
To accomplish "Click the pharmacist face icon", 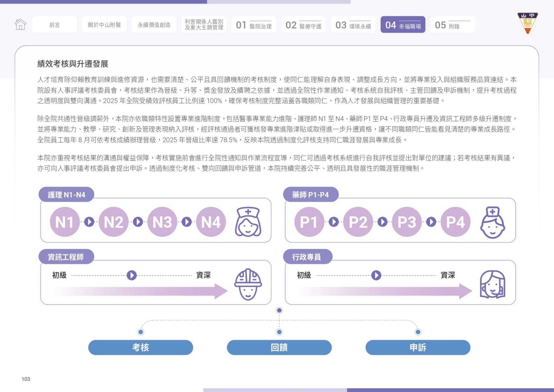I will tap(493, 222).
